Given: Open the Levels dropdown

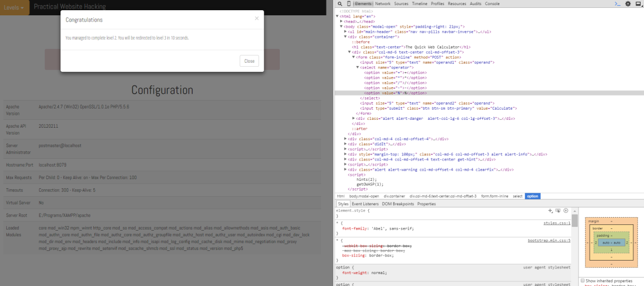Looking at the screenshot, I should click(x=14, y=7).
